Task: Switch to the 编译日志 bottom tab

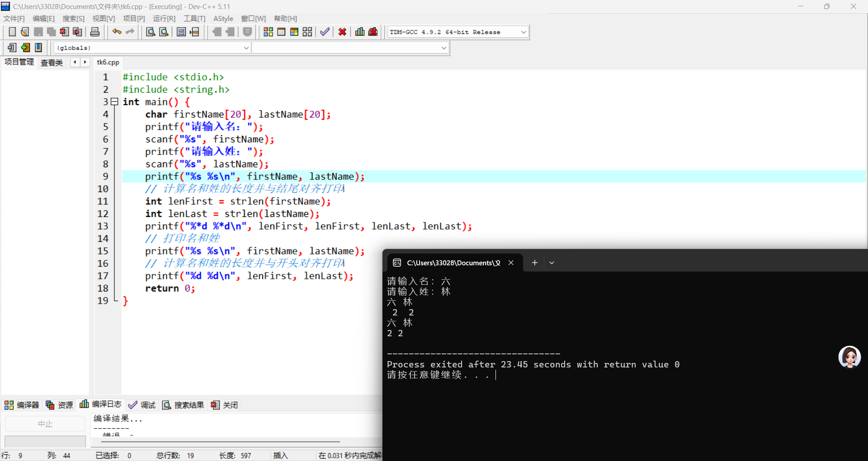Action: [100, 404]
